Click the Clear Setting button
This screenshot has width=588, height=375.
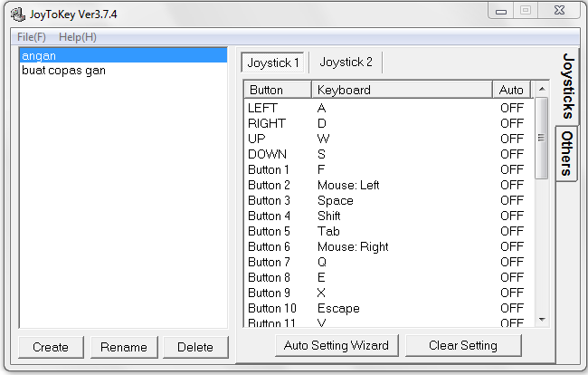click(x=463, y=345)
